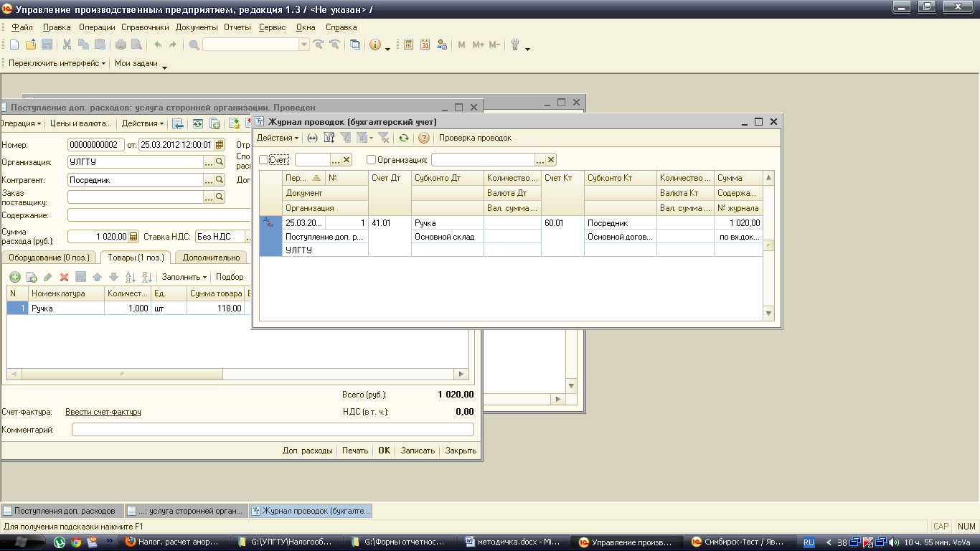Click the Search magnifier icon in main toolbar
This screenshot has height=551, width=980.
coord(194,44)
